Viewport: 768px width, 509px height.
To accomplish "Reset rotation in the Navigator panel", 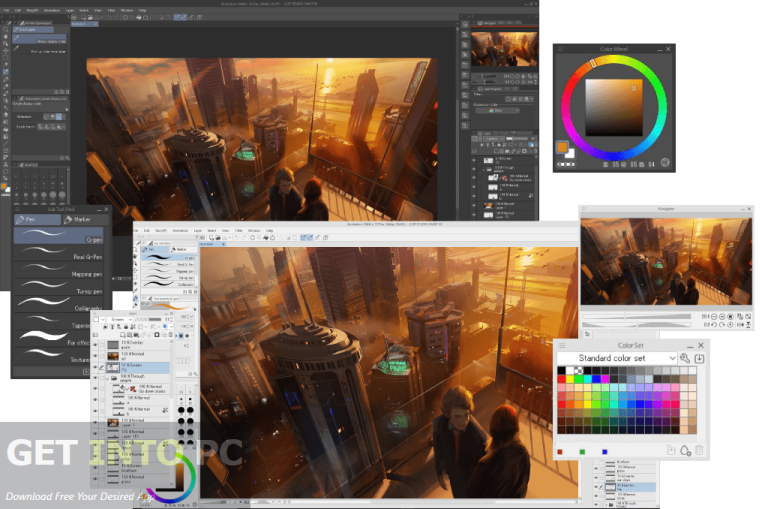I will pyautogui.click(x=730, y=325).
